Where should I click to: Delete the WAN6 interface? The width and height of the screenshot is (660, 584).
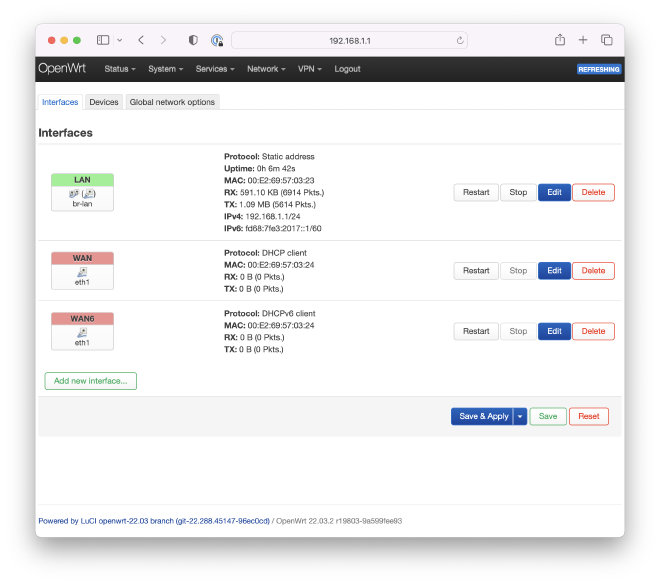click(593, 331)
